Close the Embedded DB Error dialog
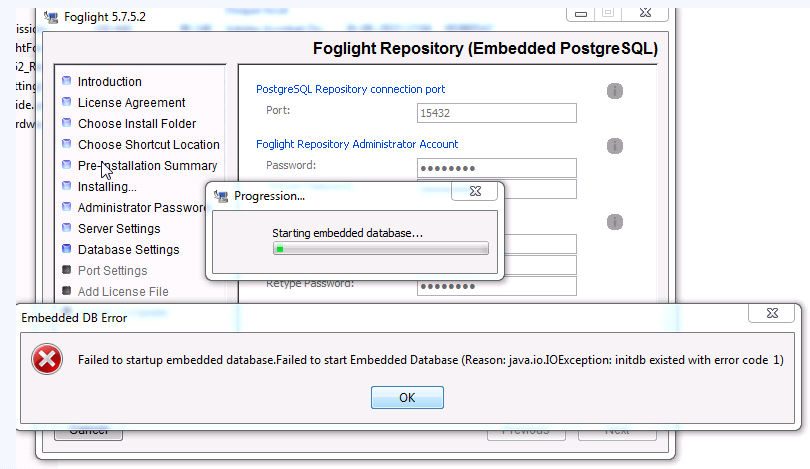The height and width of the screenshot is (469, 810). [x=766, y=313]
